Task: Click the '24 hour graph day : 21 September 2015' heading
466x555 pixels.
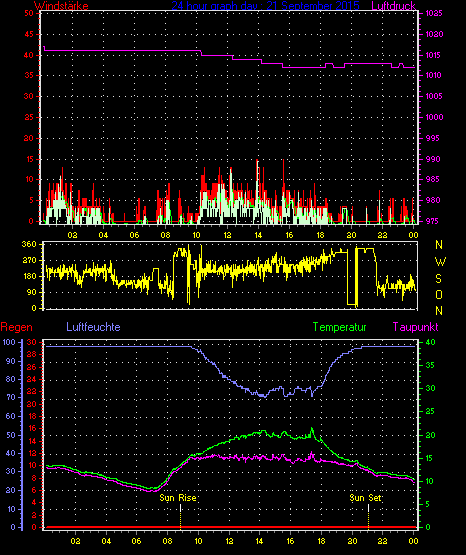Action: [265, 5]
